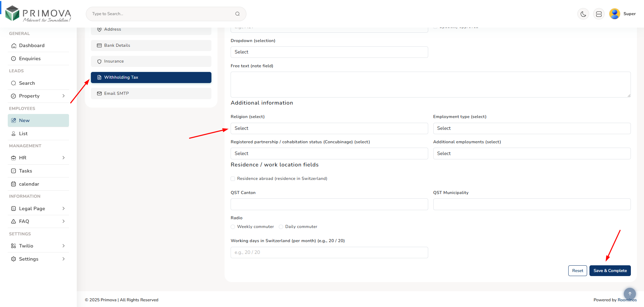
Task: Open the calendar section
Action: (29, 184)
